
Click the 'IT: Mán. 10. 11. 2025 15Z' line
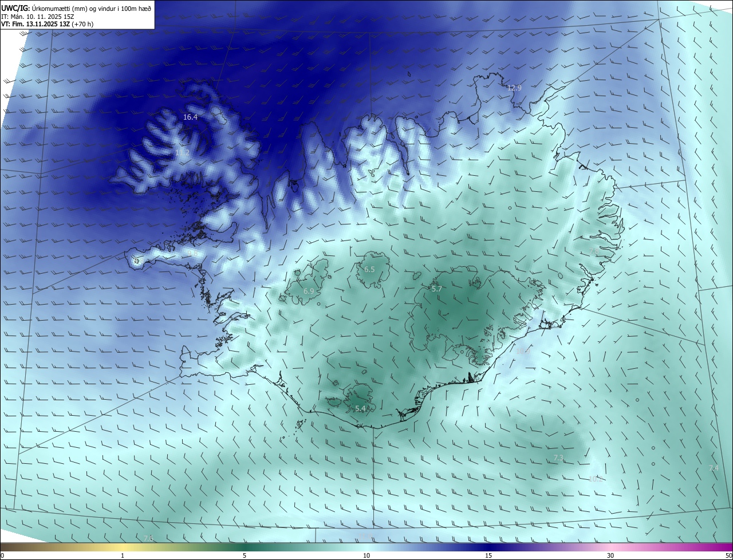(39, 16)
